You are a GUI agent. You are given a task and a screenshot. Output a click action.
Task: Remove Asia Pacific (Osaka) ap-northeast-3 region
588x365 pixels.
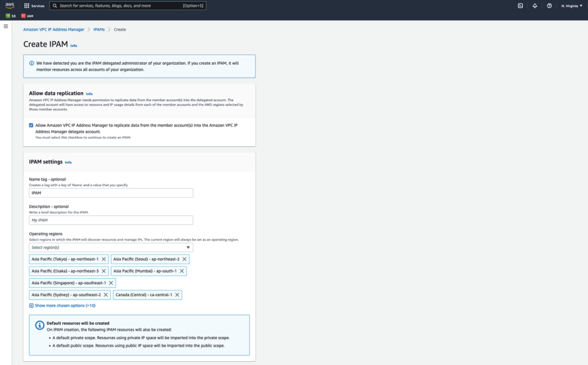pos(104,271)
